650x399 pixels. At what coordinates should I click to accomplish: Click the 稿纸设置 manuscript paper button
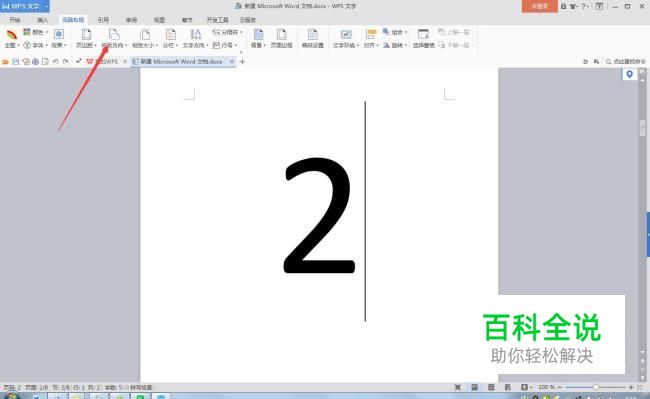click(x=313, y=39)
